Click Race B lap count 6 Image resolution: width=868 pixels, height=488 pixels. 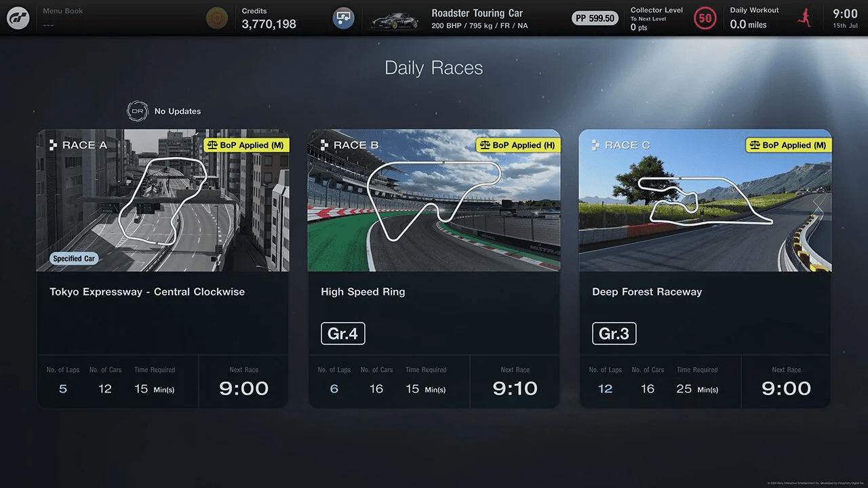pyautogui.click(x=334, y=389)
